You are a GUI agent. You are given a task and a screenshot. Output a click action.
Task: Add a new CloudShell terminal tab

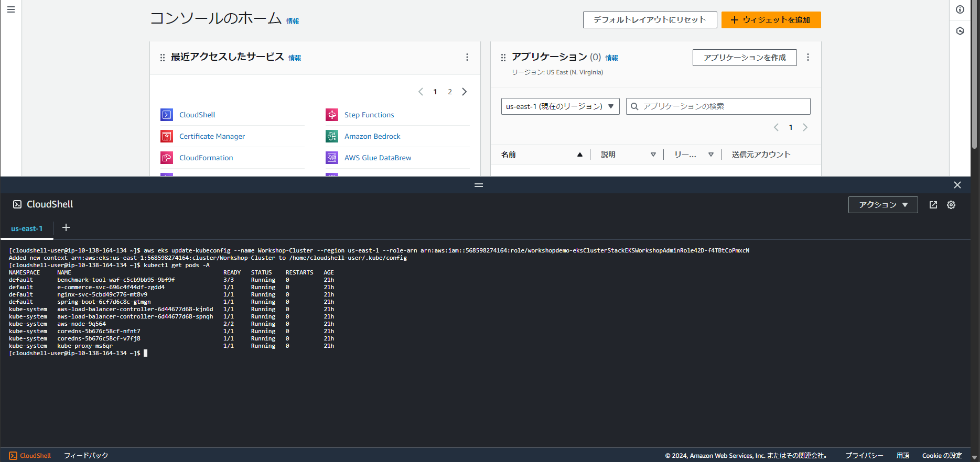pos(66,227)
